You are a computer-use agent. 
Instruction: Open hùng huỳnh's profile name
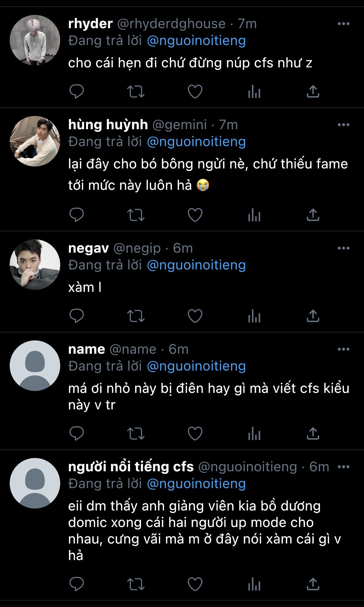point(108,125)
